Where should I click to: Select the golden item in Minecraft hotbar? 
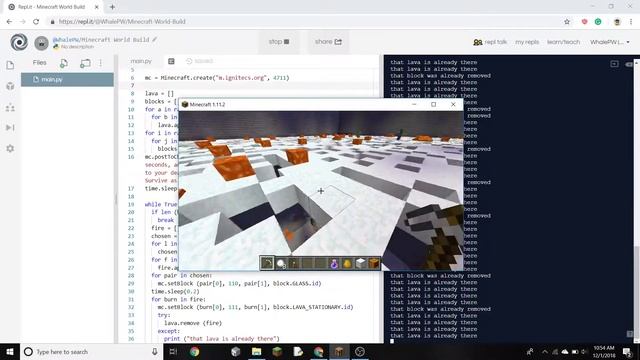347,264
